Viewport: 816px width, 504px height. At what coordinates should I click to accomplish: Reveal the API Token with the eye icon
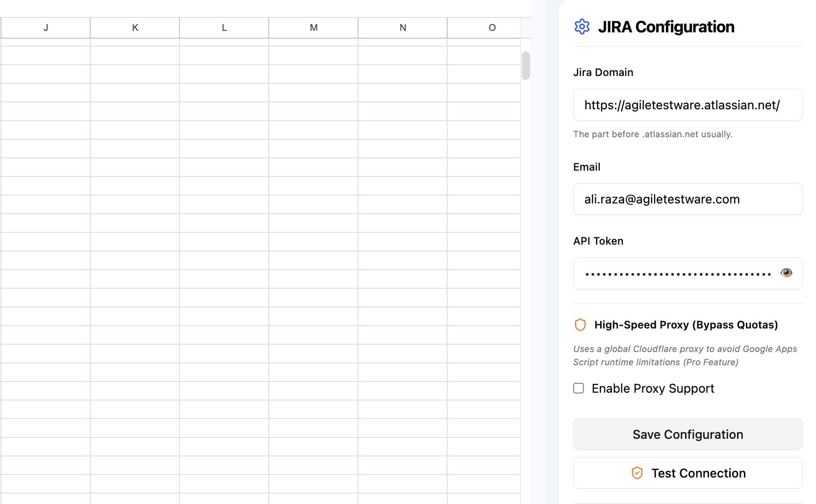point(786,273)
